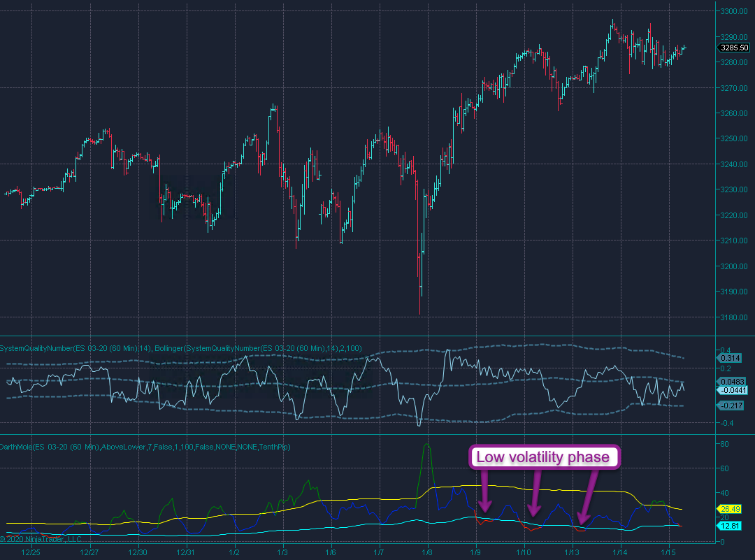Click the 0.0483 indicator value label
The image size is (755, 560).
[733, 380]
